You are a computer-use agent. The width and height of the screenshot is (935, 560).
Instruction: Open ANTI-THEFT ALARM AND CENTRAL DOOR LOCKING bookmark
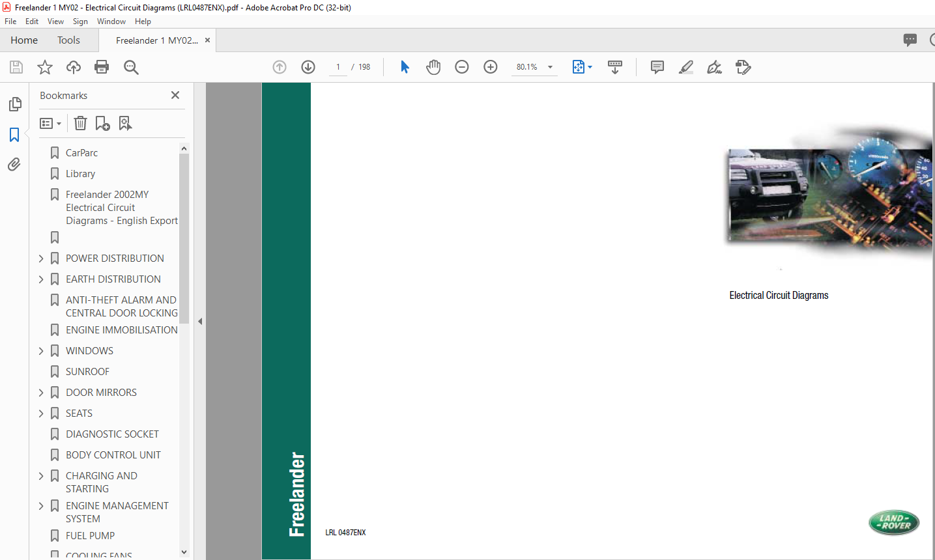[x=121, y=307]
